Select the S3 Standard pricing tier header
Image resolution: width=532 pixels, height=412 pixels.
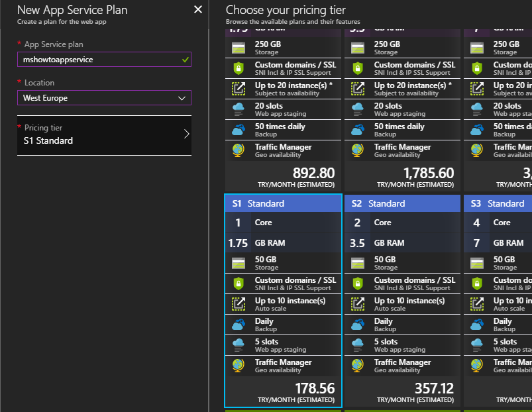click(498, 203)
